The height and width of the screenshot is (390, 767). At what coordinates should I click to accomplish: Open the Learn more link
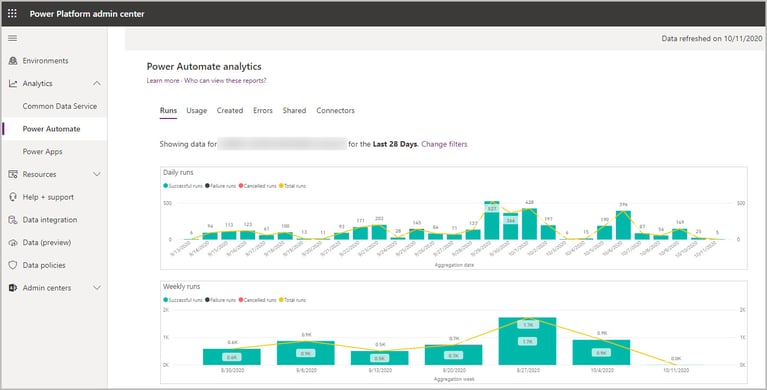(x=163, y=80)
